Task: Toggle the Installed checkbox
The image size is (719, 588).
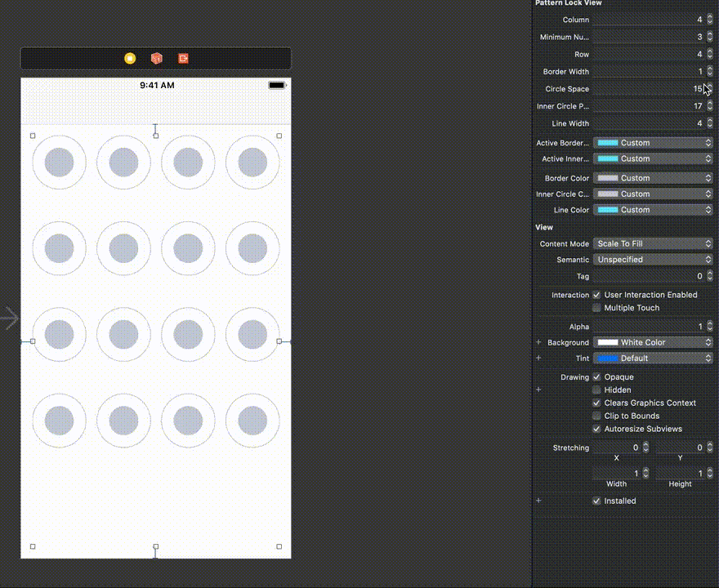Action: (596, 501)
